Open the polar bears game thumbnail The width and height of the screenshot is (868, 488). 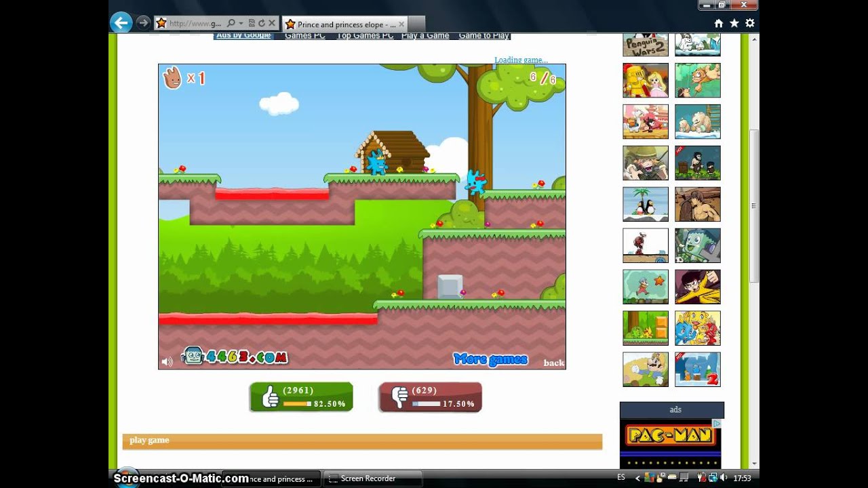click(698, 122)
